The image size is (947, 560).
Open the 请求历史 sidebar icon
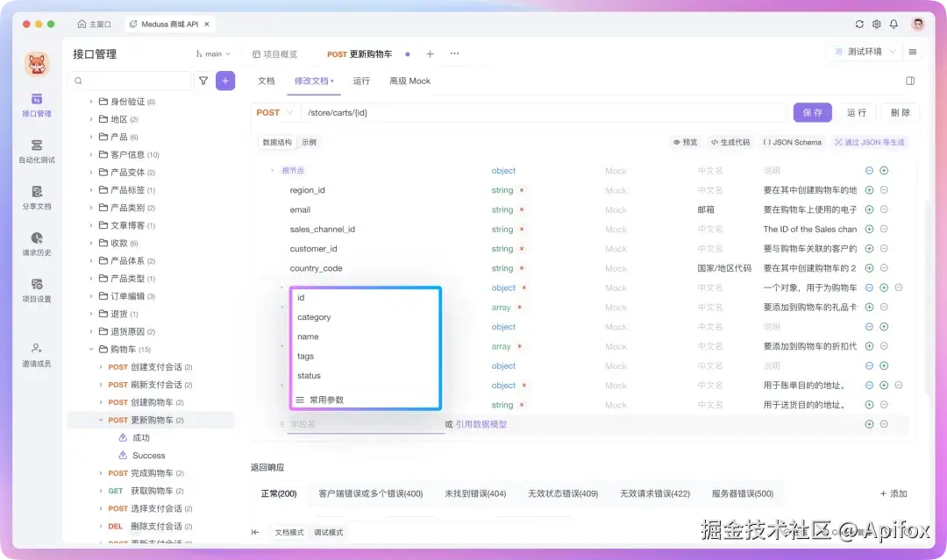(36, 244)
